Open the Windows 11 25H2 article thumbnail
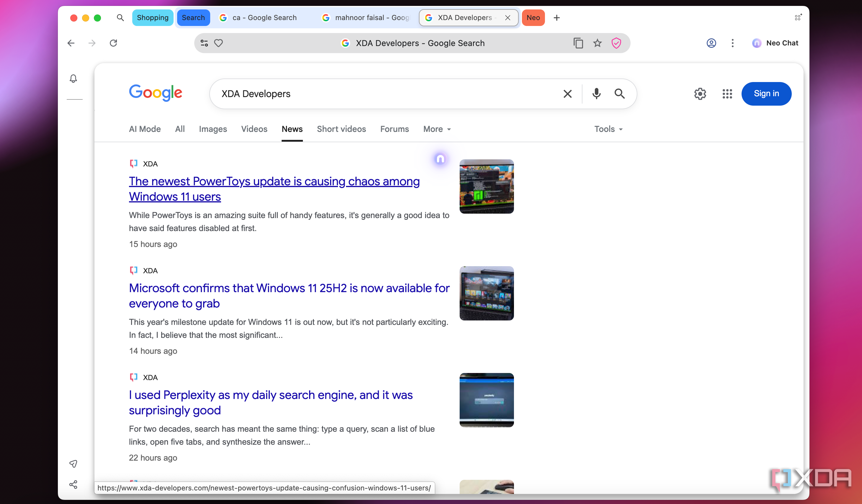This screenshot has height=504, width=862. 486,293
